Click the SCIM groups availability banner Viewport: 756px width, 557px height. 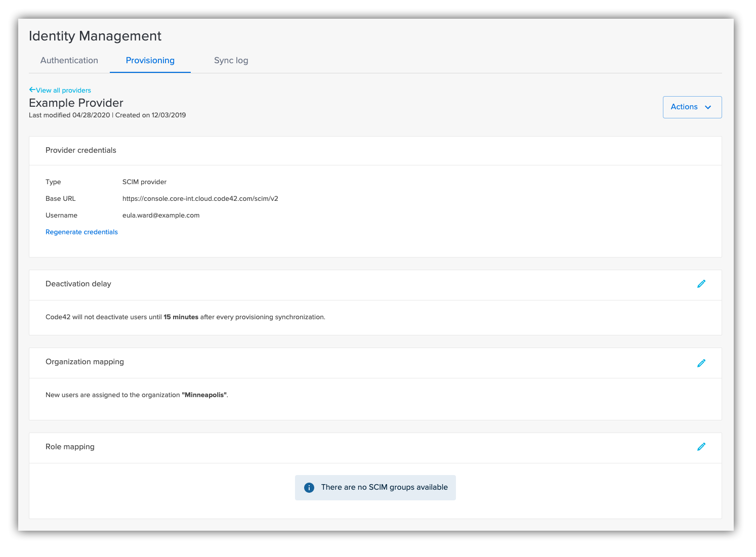point(375,487)
